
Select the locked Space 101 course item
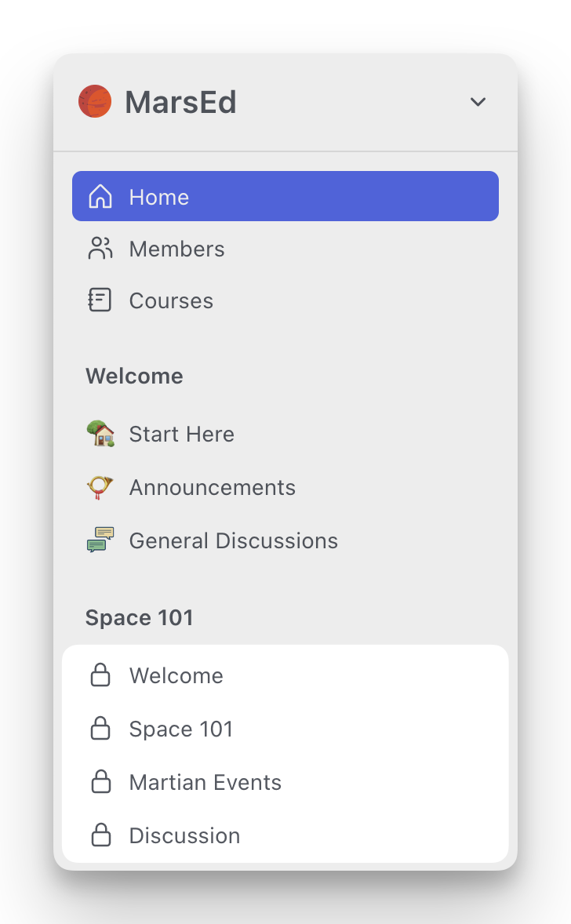180,728
